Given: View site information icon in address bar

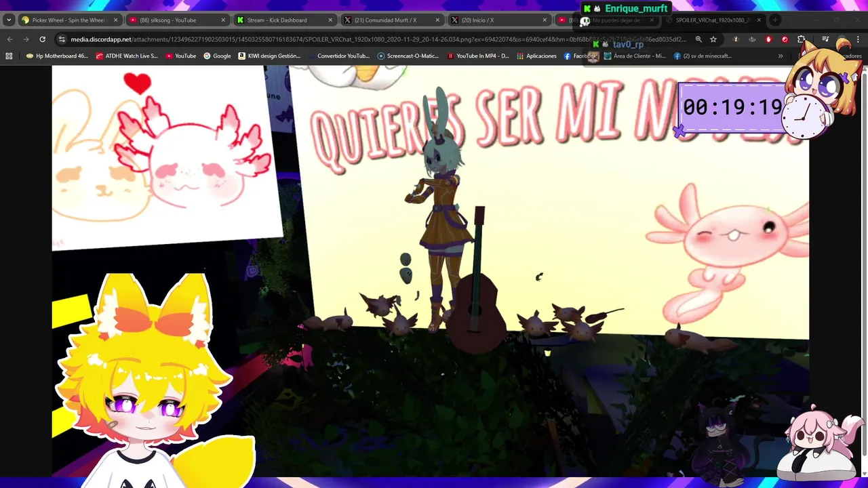Looking at the screenshot, I should [62, 39].
